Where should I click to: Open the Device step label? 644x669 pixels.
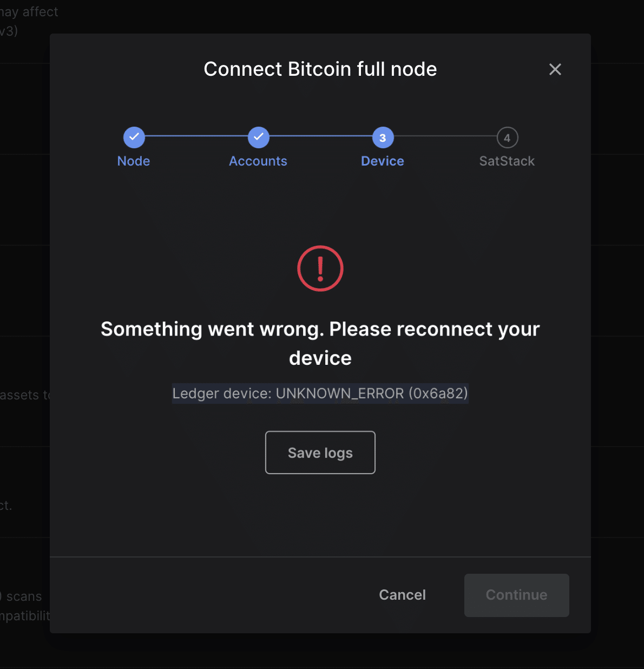[383, 161]
